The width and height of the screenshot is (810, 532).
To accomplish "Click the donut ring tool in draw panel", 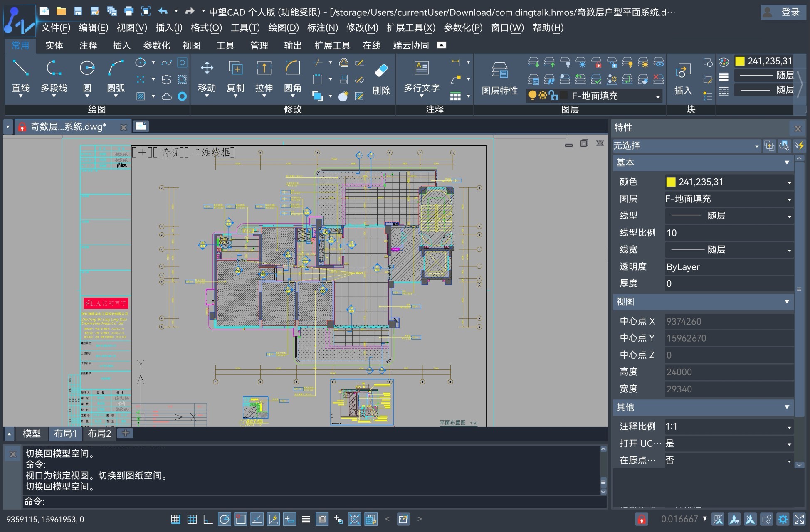I will (182, 96).
